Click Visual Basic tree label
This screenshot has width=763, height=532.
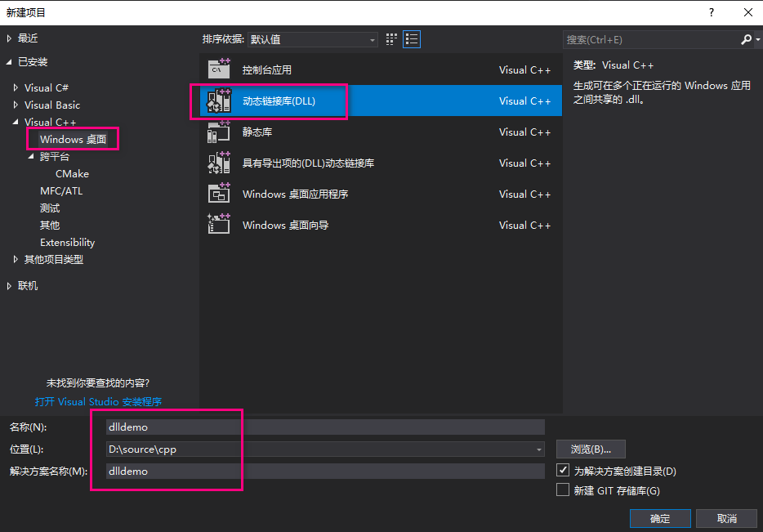coord(52,105)
